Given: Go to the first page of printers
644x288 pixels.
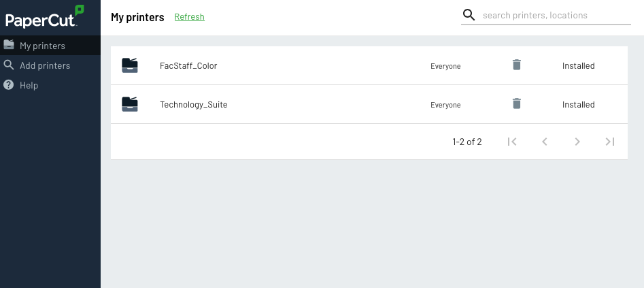Looking at the screenshot, I should coord(513,142).
